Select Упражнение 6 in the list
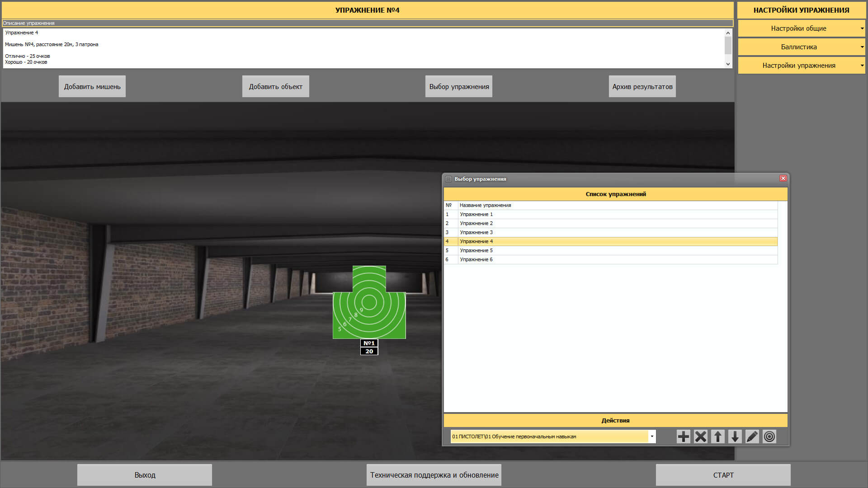Image resolution: width=868 pixels, height=488 pixels. (476, 259)
